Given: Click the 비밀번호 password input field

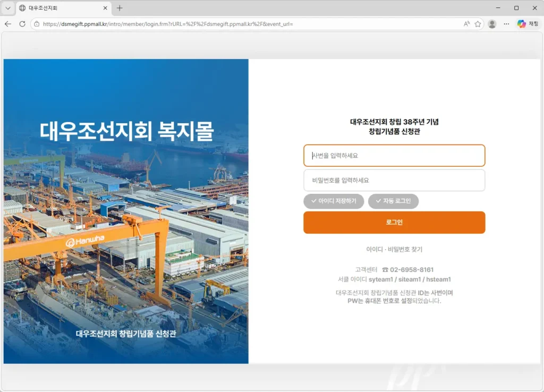Looking at the screenshot, I should tap(394, 181).
